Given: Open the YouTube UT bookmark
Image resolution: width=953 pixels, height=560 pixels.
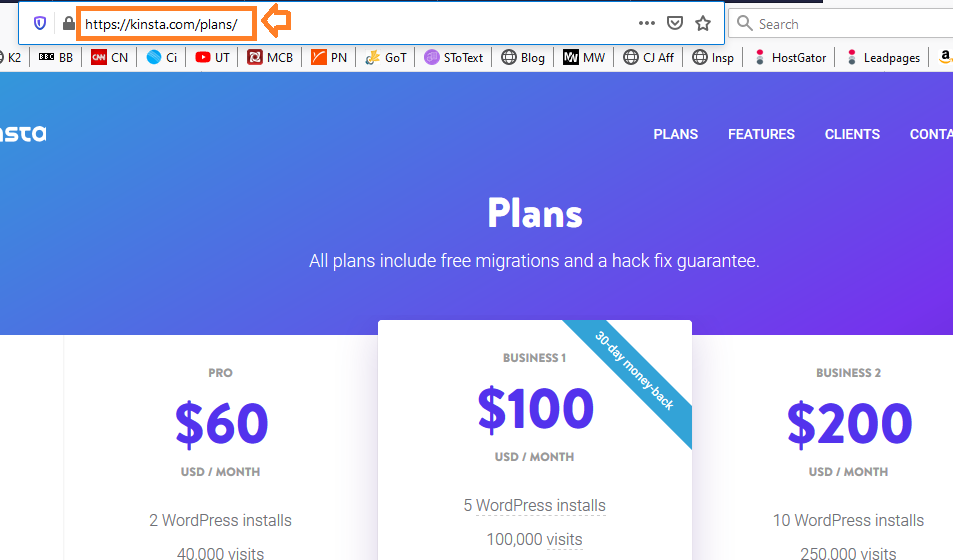Looking at the screenshot, I should click(212, 57).
